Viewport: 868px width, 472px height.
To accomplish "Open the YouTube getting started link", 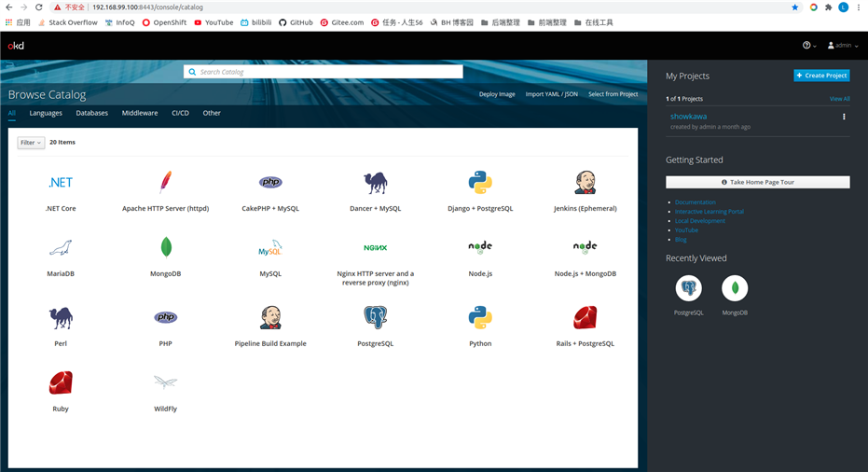I will pos(686,229).
